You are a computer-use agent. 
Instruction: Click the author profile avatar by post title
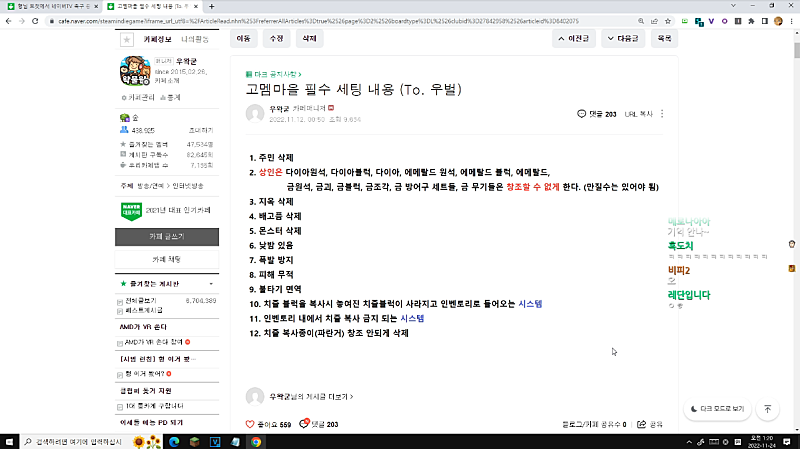pos(255,113)
